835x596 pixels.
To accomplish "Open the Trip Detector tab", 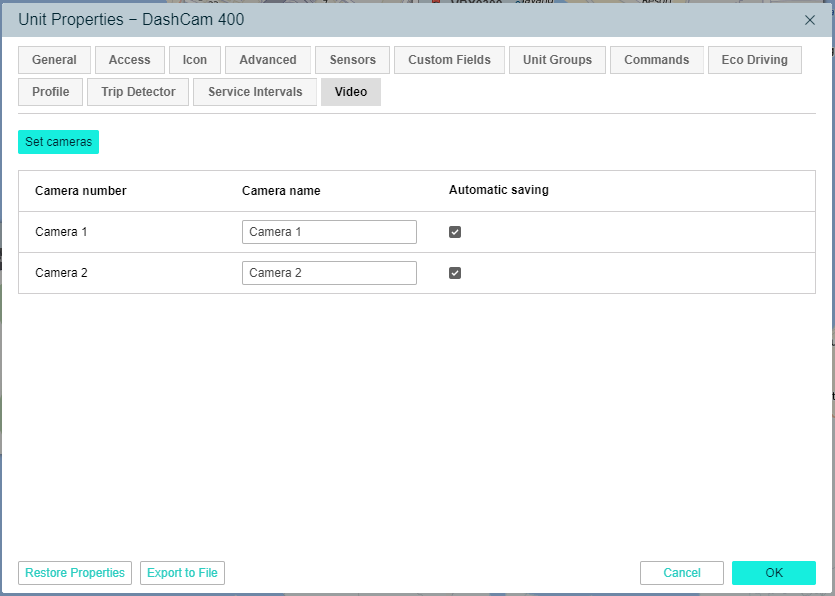I will 138,92.
